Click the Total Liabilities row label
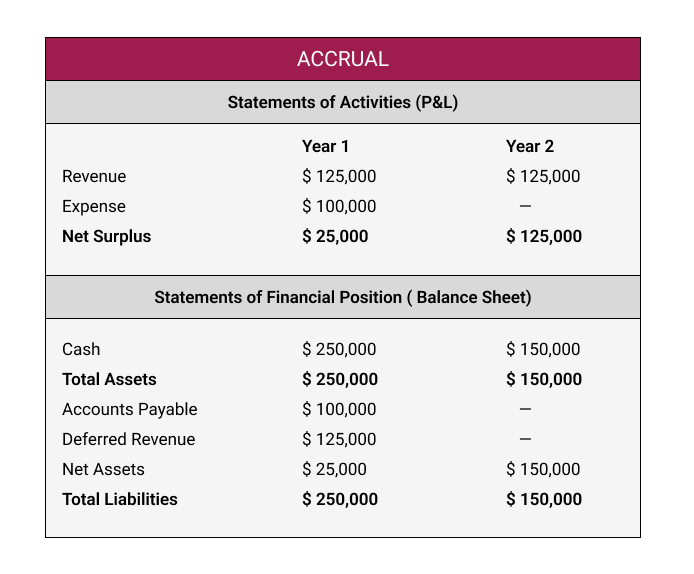This screenshot has height=574, width=694. coord(119,499)
